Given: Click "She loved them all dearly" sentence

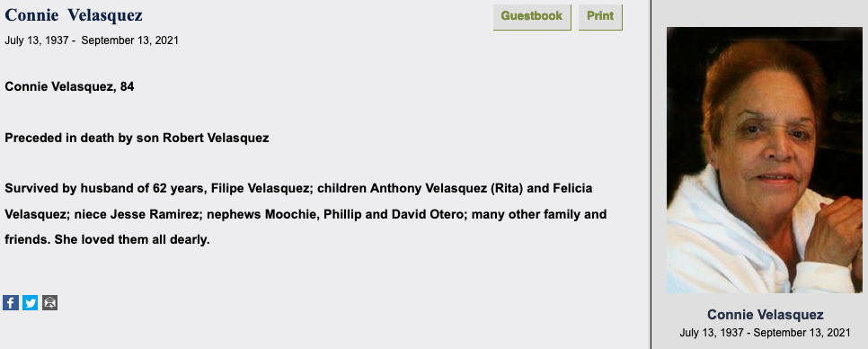Looking at the screenshot, I should pyautogui.click(x=132, y=240).
